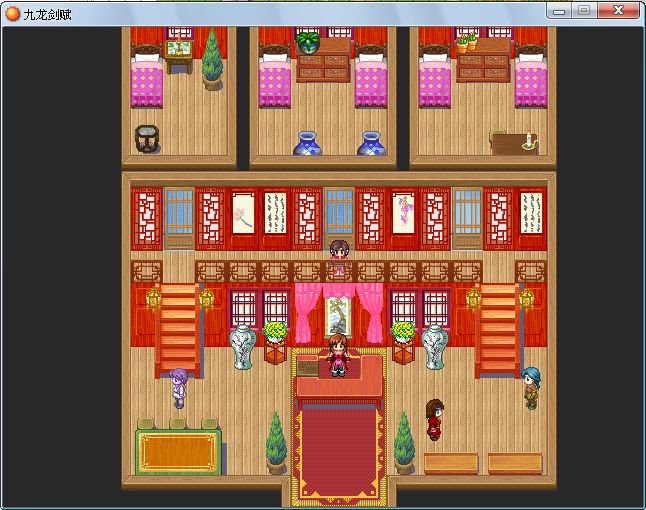Select the purple-haired NPC near left staircase
The height and width of the screenshot is (510, 646).
click(179, 388)
